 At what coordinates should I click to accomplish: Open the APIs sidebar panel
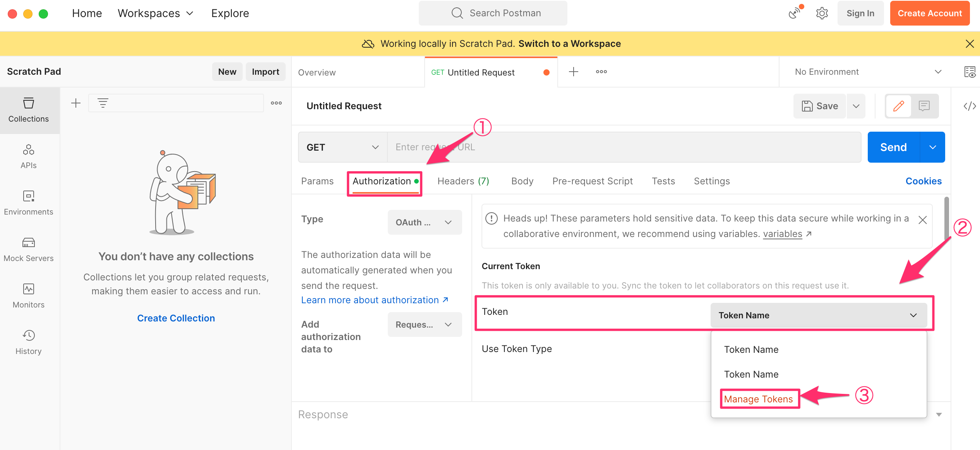[x=29, y=157]
